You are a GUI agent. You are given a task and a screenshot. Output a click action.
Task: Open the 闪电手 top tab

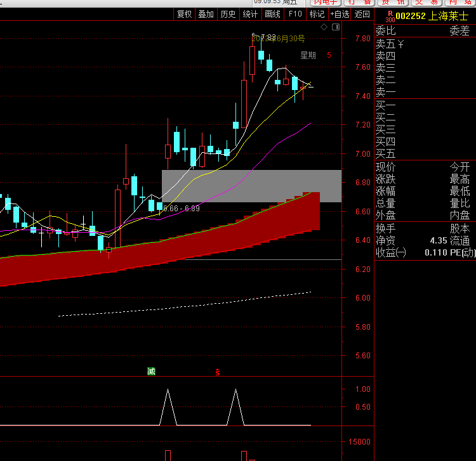pyautogui.click(x=326, y=3)
